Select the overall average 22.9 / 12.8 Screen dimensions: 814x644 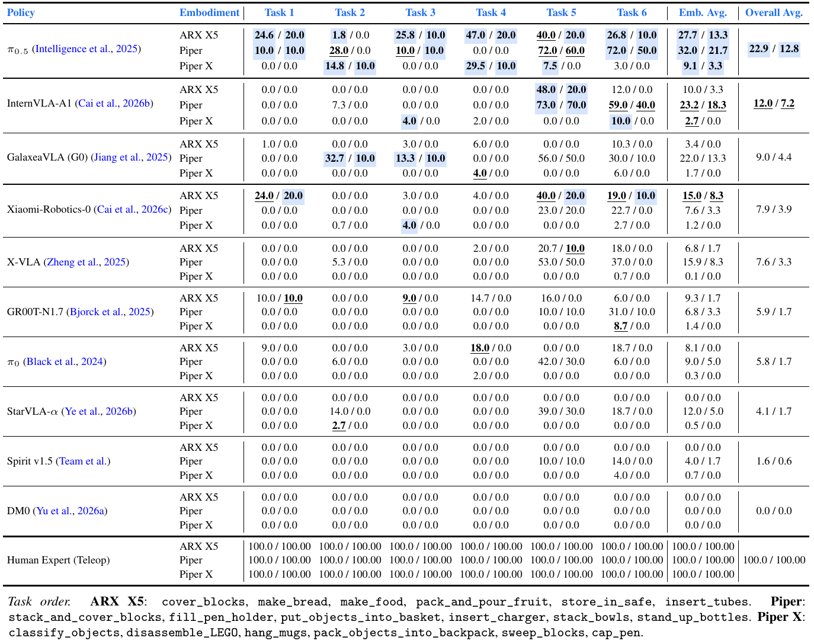(774, 49)
